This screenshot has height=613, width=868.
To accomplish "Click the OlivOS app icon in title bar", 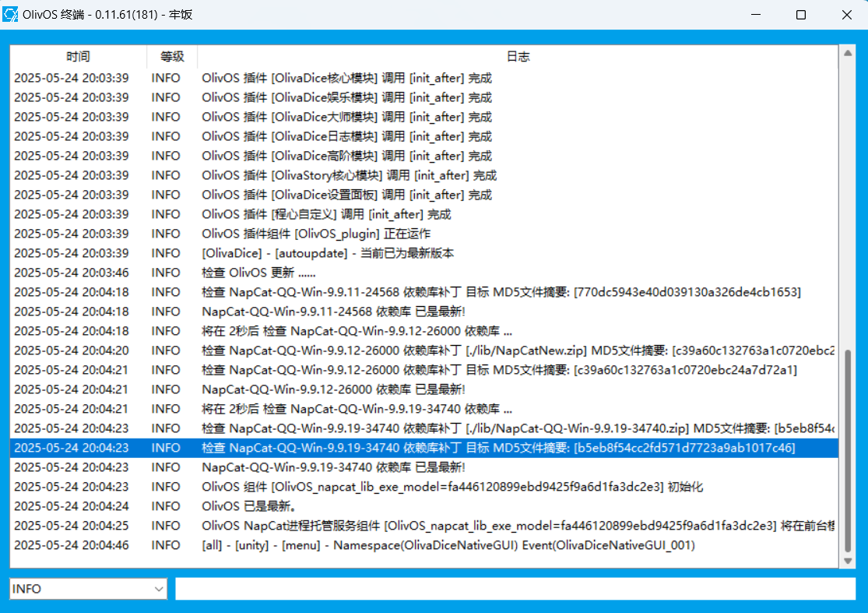I will click(x=12, y=15).
